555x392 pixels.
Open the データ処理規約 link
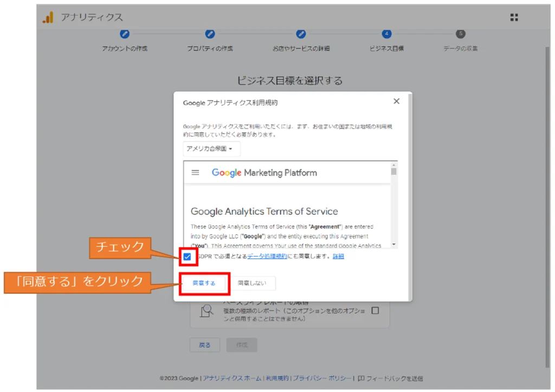pyautogui.click(x=267, y=256)
